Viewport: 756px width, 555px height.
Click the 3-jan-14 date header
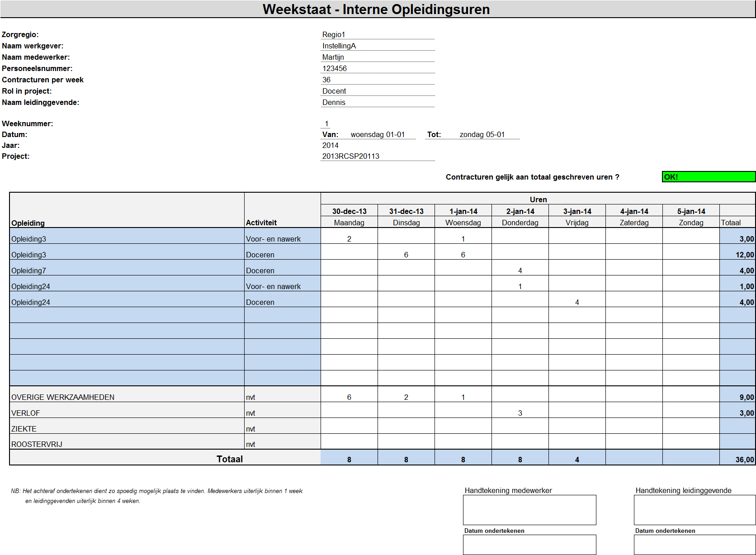coord(577,211)
